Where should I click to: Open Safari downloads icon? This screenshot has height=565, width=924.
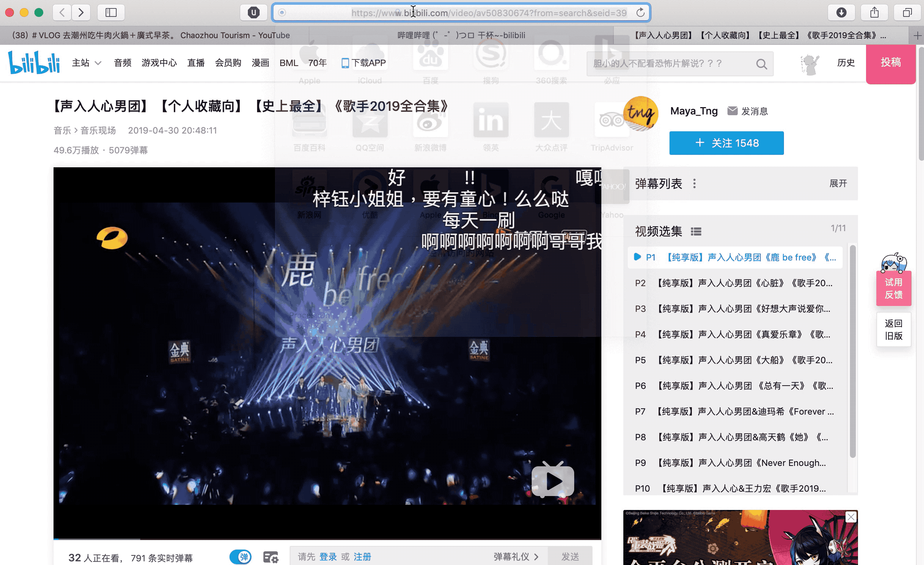coord(841,13)
